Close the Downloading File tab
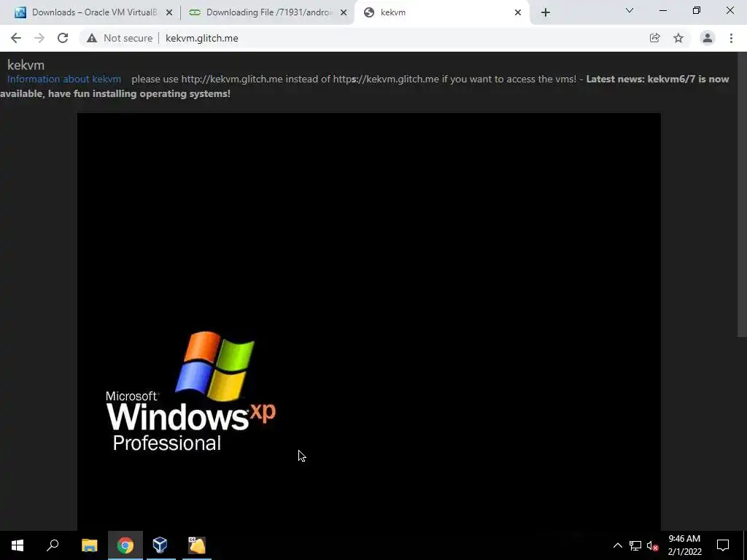 pos(344,12)
